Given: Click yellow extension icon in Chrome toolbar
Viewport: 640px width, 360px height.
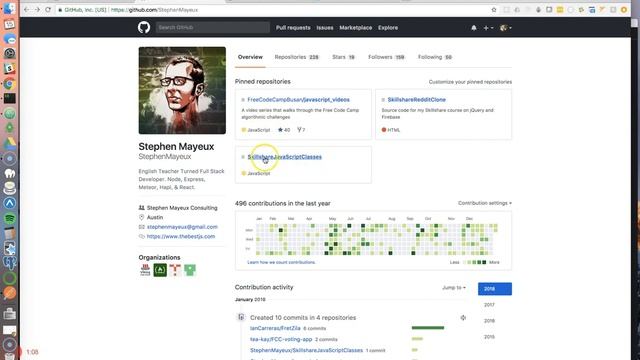Looking at the screenshot, I should click(x=560, y=10).
